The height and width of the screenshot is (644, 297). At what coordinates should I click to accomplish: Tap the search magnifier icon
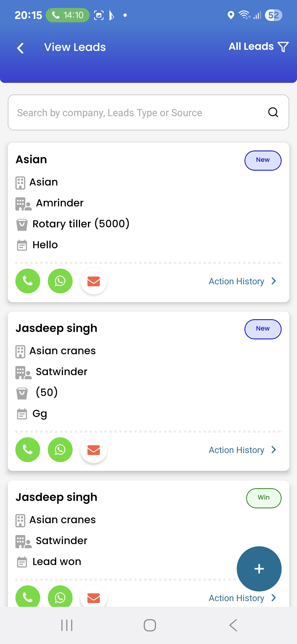click(273, 112)
